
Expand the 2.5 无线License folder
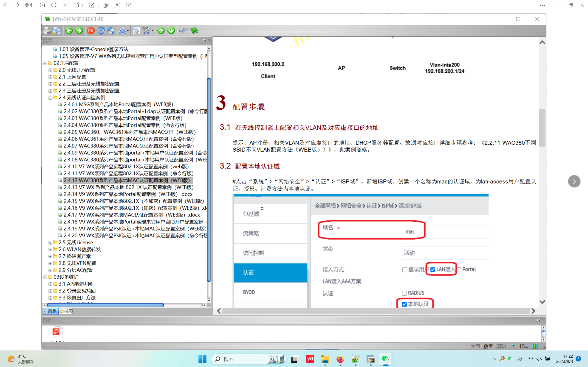tap(50, 242)
